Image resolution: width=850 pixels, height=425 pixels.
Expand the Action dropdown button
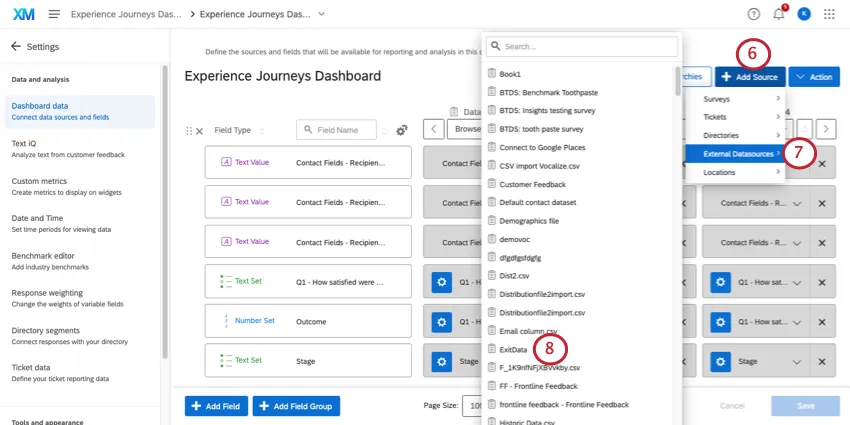(813, 77)
